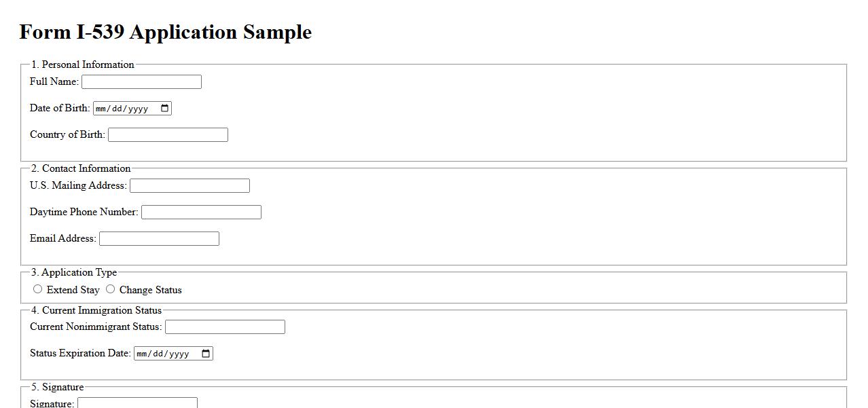
Task: Click the Email Address text box
Action: coord(159,239)
